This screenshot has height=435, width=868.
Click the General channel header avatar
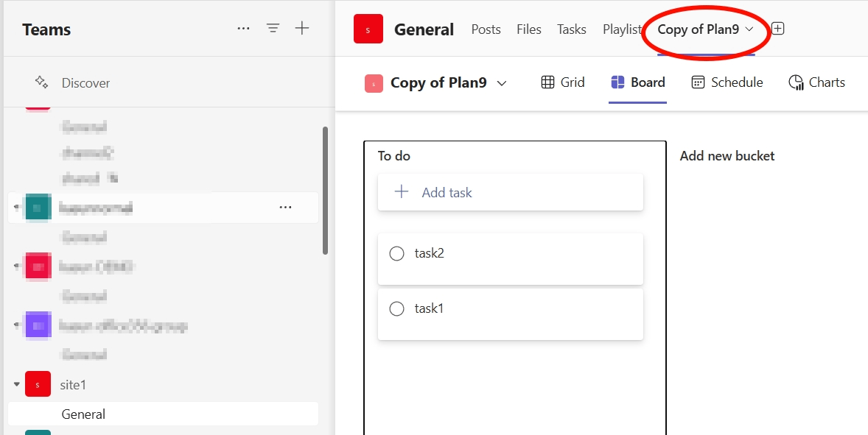(x=368, y=29)
